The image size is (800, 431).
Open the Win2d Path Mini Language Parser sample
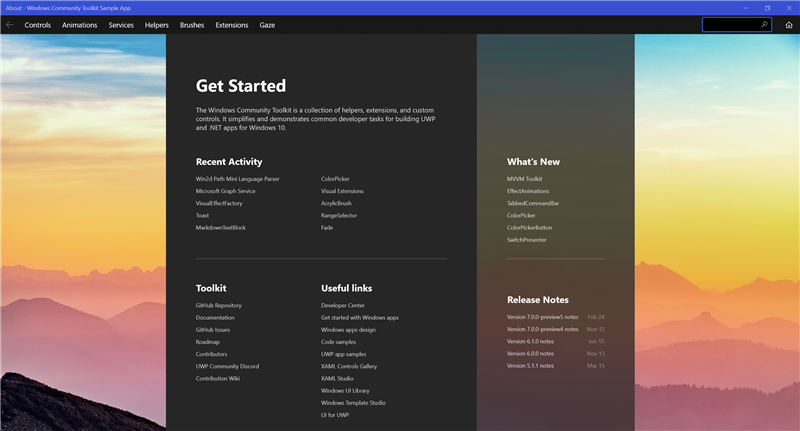point(237,179)
